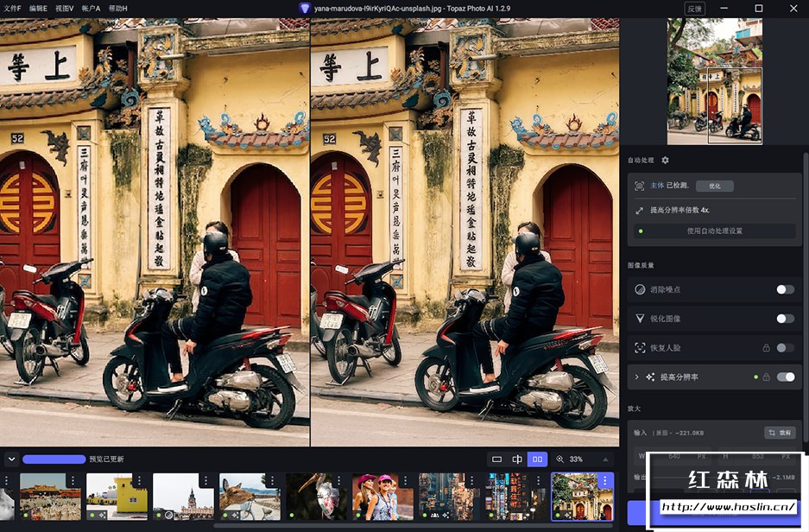This screenshot has height=532, width=809.
Task: Click the Topaz Photo AI title logo
Action: click(305, 9)
